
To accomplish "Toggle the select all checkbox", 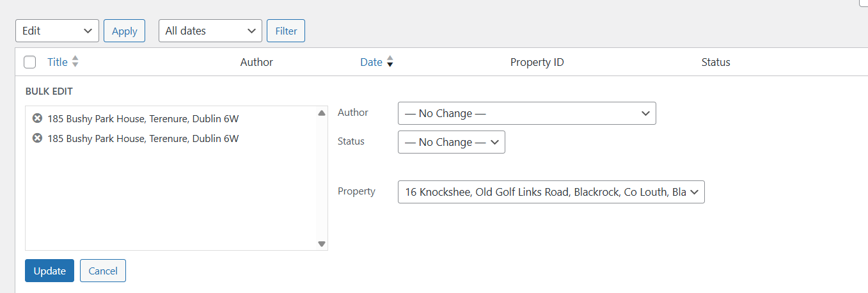I will (29, 62).
